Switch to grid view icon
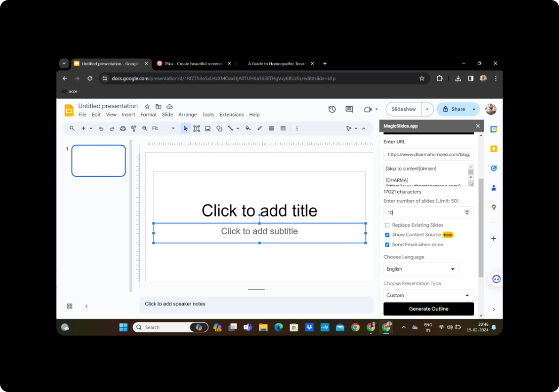559x392 pixels. click(70, 306)
